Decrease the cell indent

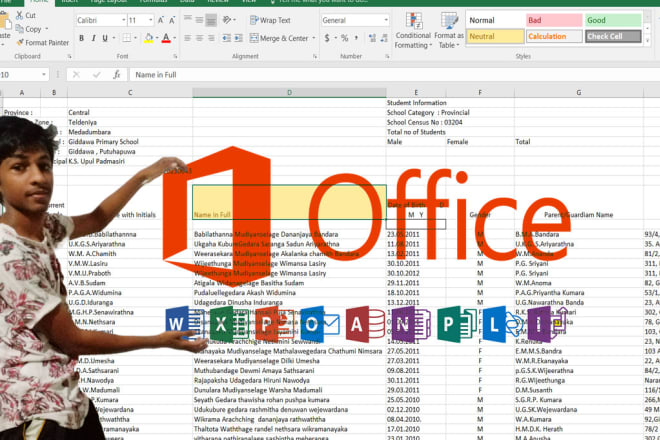[x=227, y=38]
